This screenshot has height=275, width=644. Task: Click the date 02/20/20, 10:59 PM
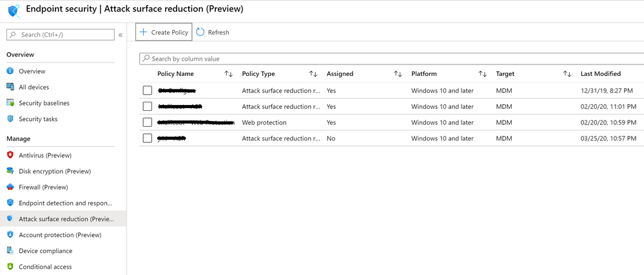609,122
